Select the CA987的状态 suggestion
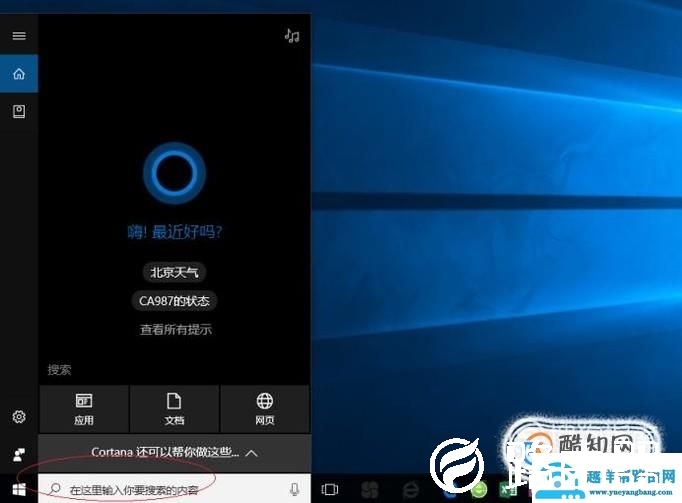This screenshot has width=682, height=503. coord(175,300)
